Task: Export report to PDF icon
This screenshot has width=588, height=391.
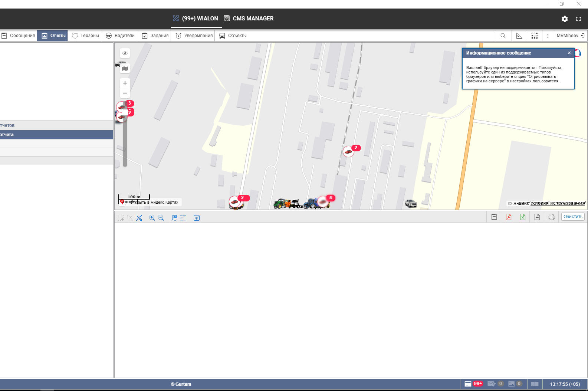Action: coord(508,217)
